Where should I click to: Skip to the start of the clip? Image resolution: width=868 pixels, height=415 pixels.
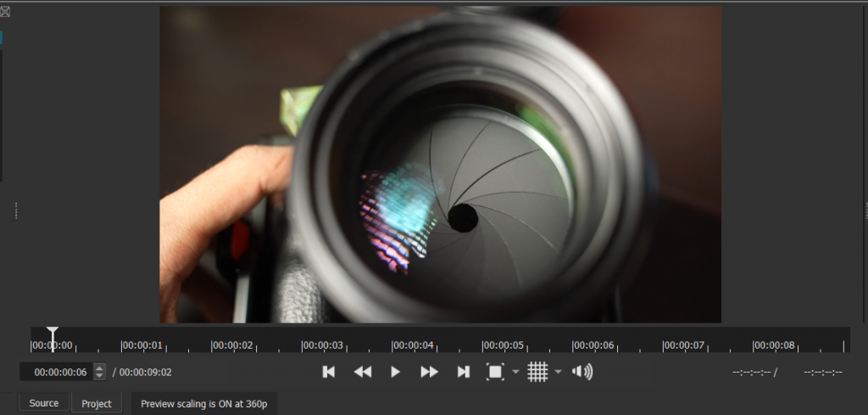point(328,372)
